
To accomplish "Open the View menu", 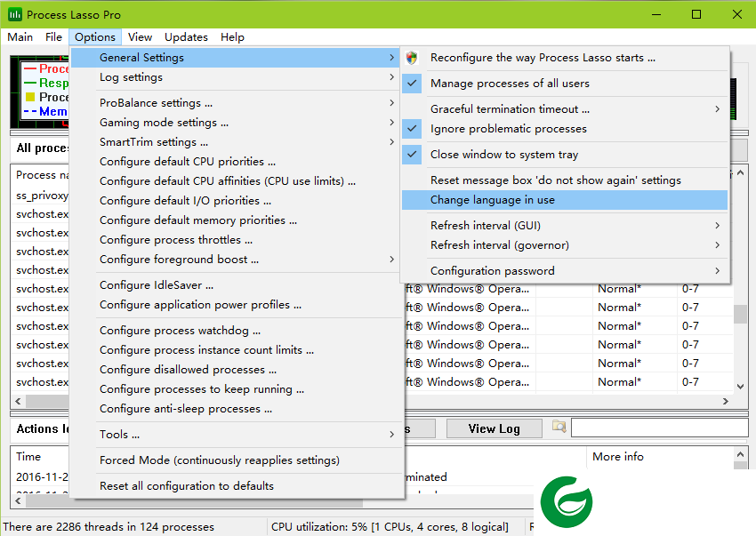I will 140,37.
